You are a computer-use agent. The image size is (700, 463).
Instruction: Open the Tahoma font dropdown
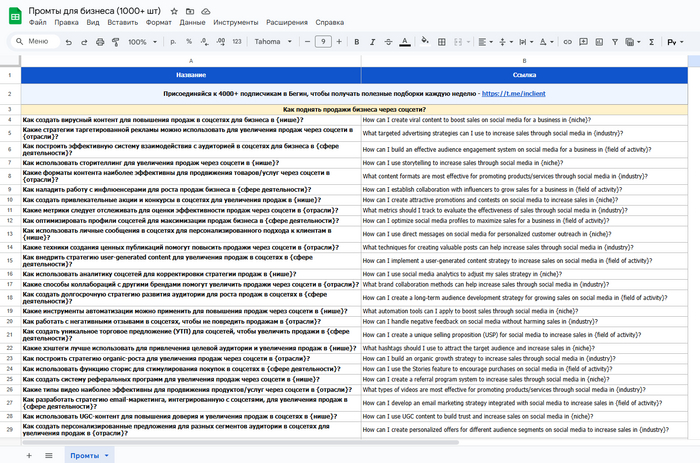tap(272, 42)
